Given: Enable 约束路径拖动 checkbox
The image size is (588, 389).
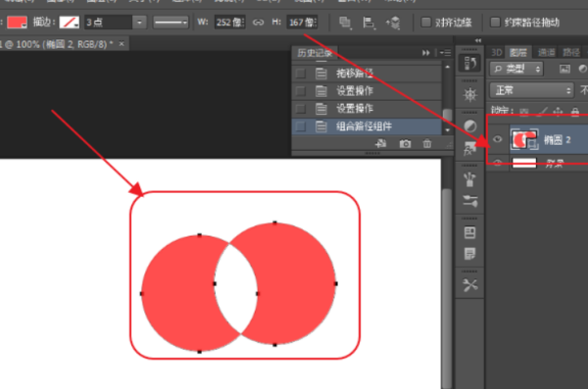Looking at the screenshot, I should (x=495, y=23).
